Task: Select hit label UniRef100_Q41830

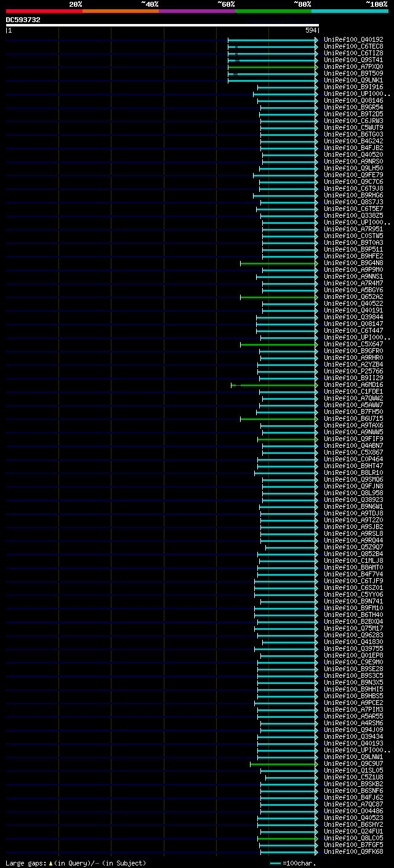Action: (x=353, y=642)
